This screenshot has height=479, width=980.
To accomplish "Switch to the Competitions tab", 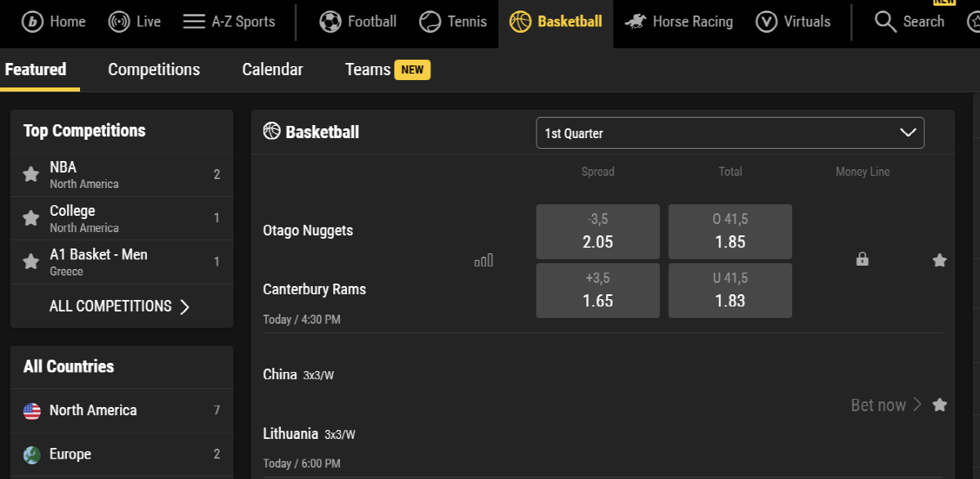I will pos(154,69).
